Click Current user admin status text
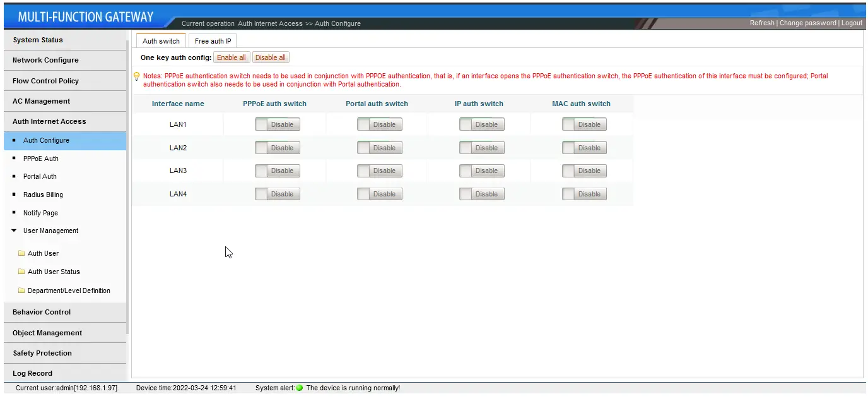The height and width of the screenshot is (401, 868). click(x=66, y=388)
